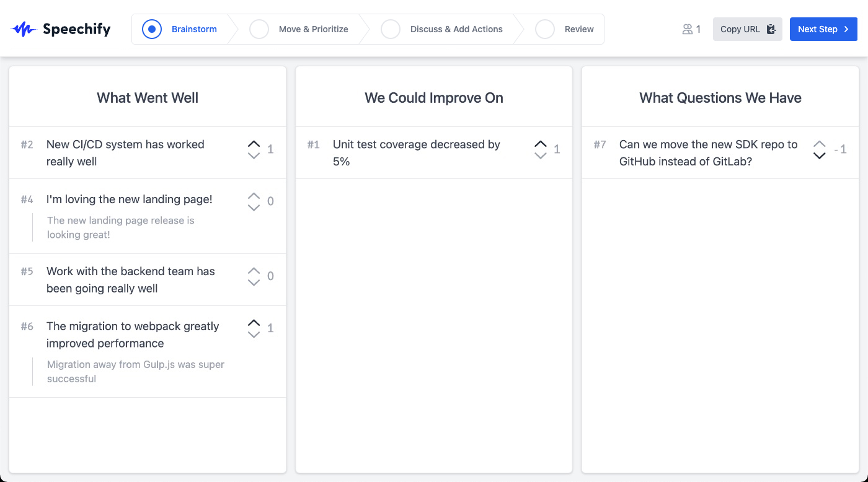868x482 pixels.
Task: Downvote the SDK repo question card #7
Action: (819, 156)
